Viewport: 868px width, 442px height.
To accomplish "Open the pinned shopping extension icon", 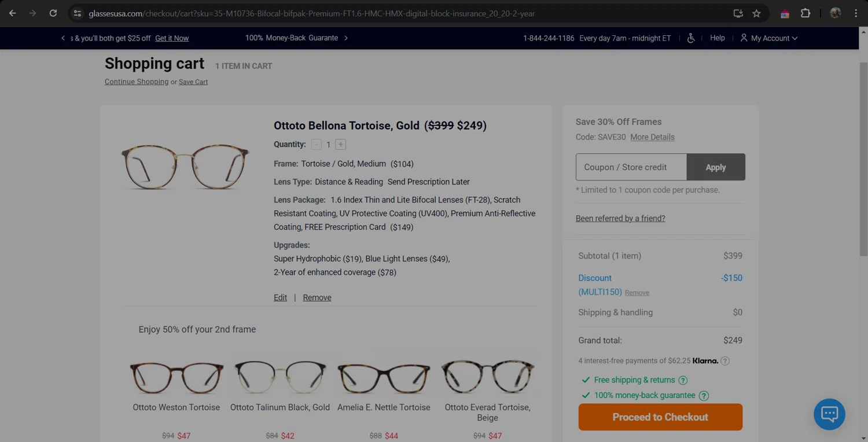I will [x=785, y=13].
